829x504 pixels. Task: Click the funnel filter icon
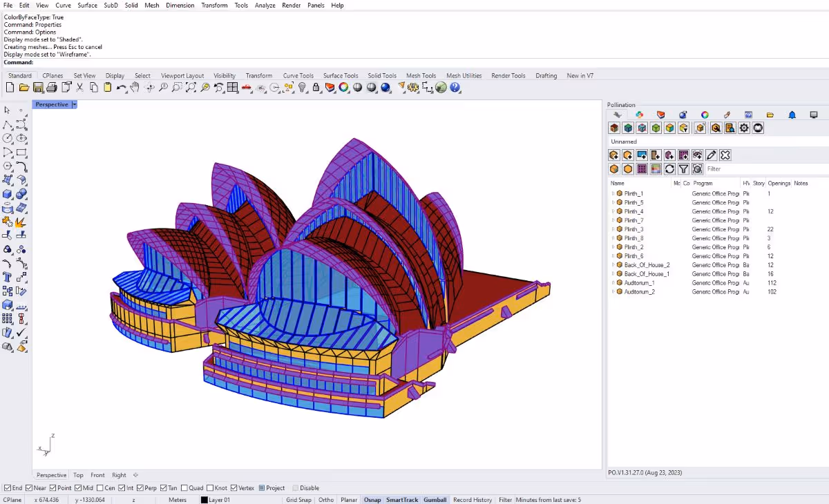tap(683, 169)
